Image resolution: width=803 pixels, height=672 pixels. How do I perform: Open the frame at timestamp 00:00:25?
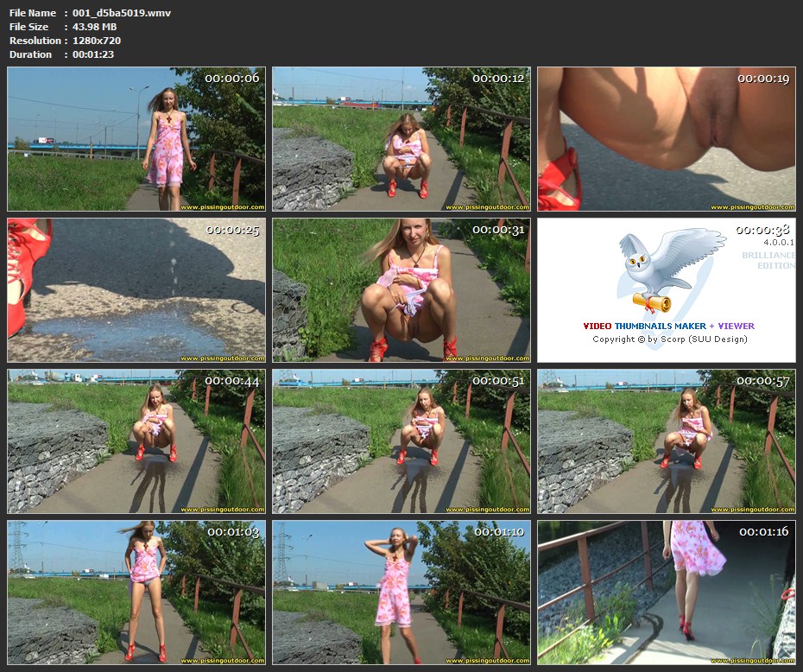coord(136,289)
